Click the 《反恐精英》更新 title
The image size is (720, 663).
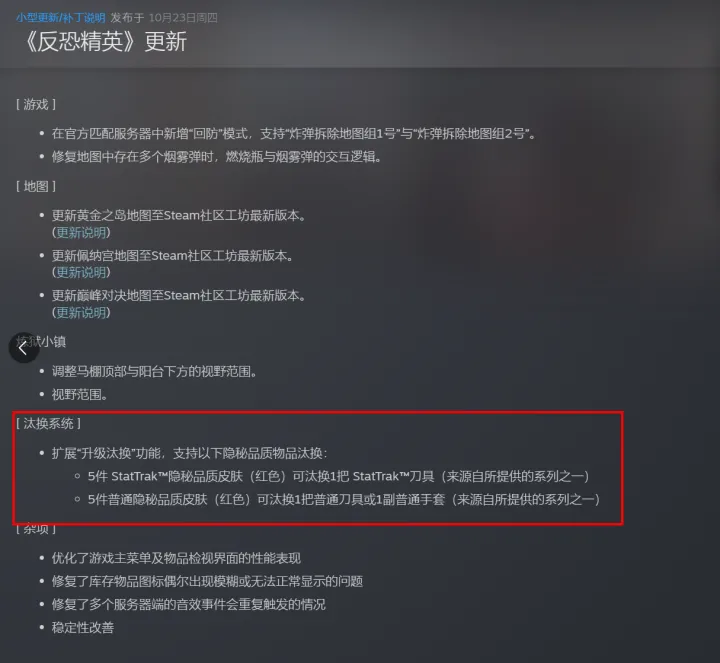click(x=105, y=42)
